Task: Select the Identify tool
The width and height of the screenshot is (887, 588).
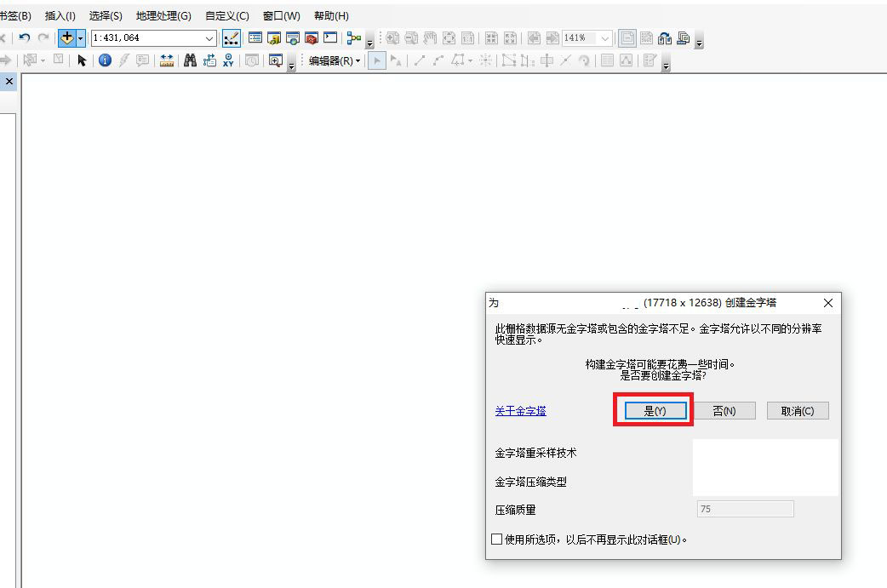Action: tap(105, 60)
